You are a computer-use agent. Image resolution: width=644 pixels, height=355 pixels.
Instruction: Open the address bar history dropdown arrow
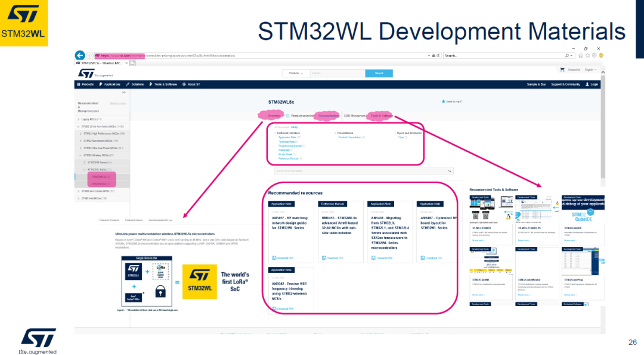tap(429, 55)
